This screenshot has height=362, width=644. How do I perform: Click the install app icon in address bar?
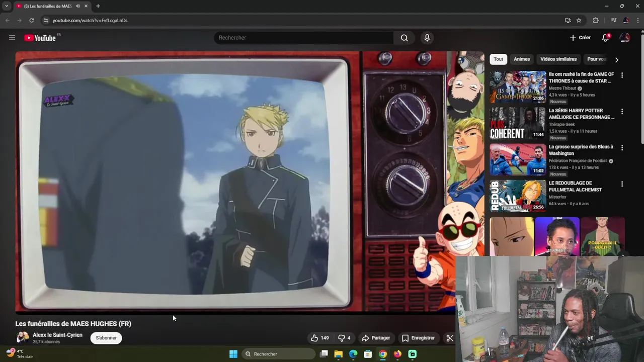568,20
